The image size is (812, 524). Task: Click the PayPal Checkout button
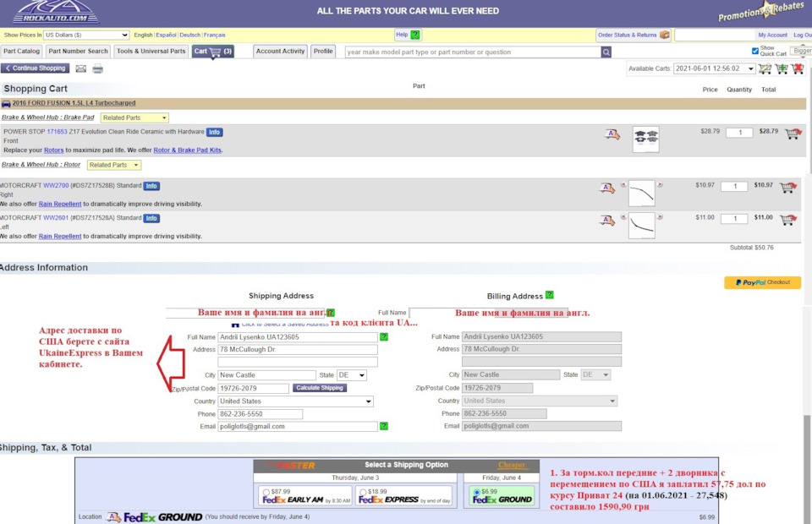click(762, 282)
